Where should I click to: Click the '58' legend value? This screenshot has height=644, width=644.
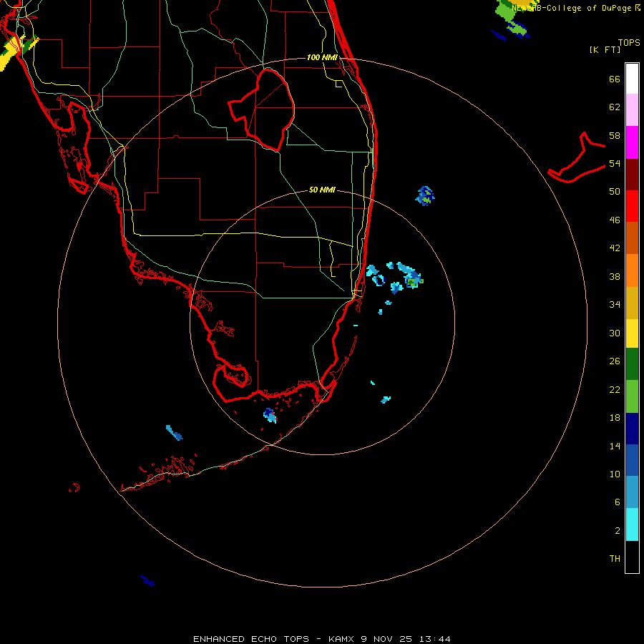pyautogui.click(x=615, y=135)
